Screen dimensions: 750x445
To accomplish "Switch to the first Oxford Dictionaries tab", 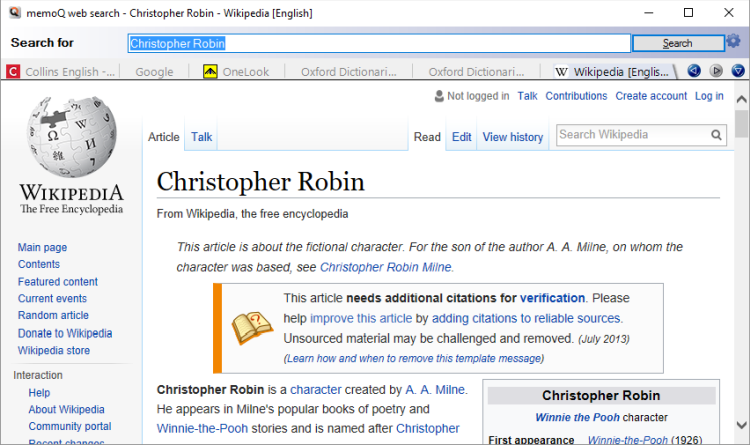I will (x=343, y=72).
